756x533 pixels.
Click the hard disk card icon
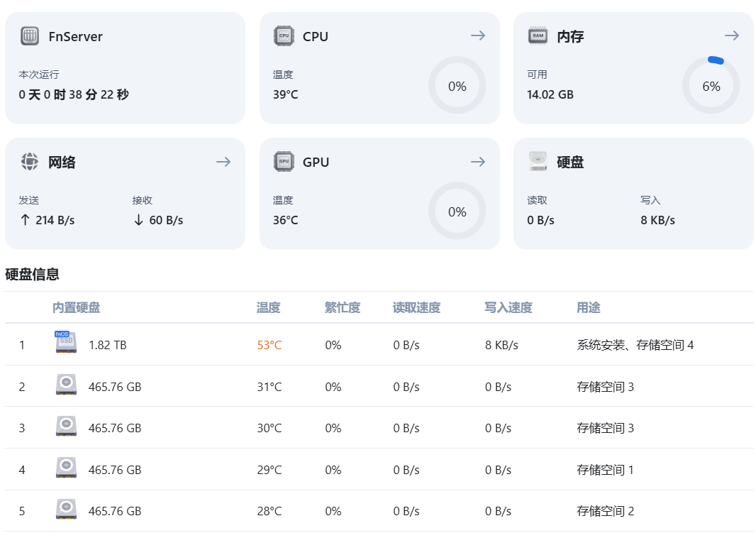coord(538,162)
